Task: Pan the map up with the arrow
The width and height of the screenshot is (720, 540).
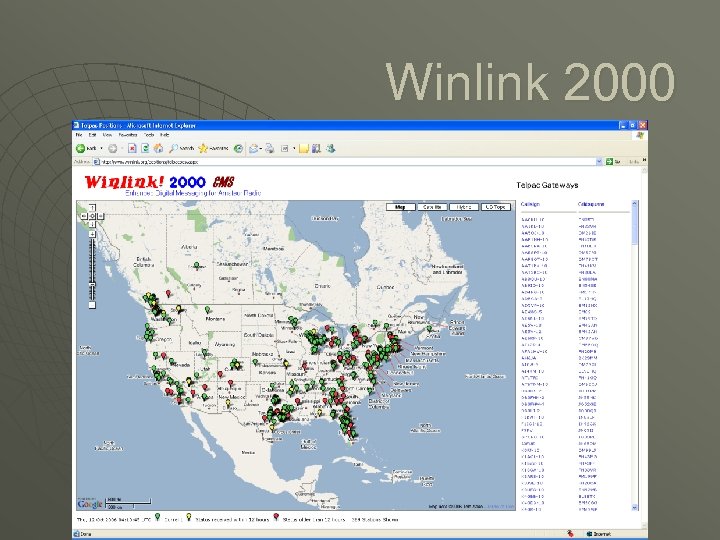Action: (x=92, y=208)
